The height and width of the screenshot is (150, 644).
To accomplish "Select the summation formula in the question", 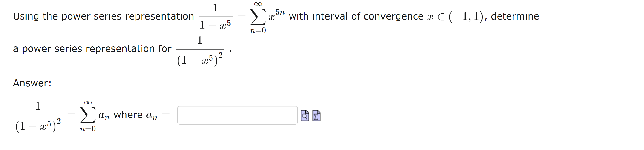I will click(x=258, y=17).
